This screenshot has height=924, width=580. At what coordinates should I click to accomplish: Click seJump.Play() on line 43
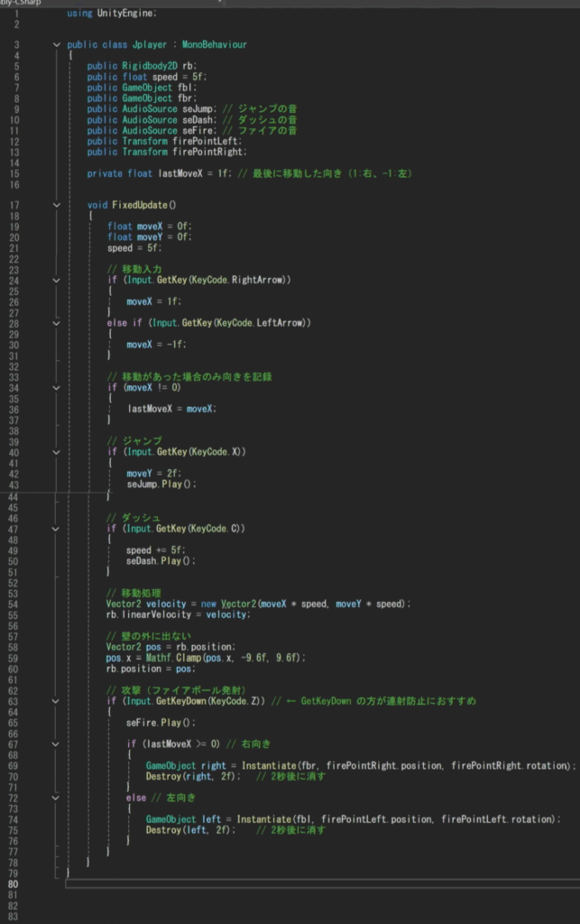tap(161, 485)
